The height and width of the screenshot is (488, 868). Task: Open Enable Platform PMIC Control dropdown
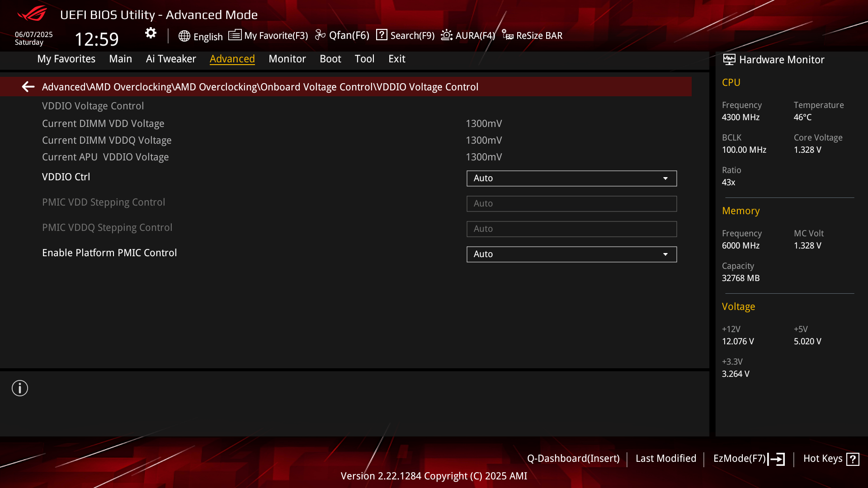click(571, 254)
